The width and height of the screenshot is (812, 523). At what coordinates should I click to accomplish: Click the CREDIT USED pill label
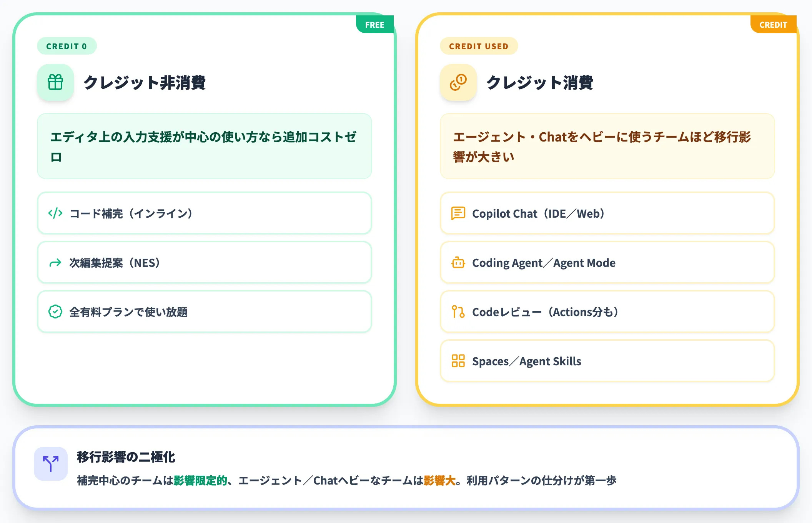point(479,46)
